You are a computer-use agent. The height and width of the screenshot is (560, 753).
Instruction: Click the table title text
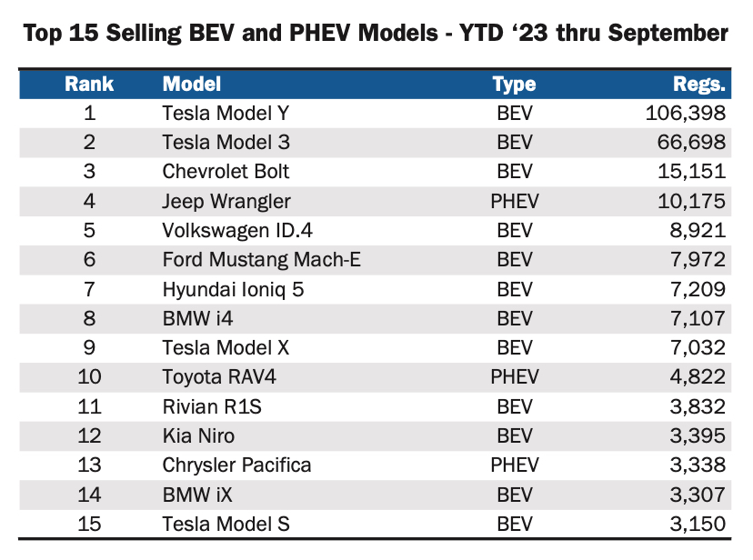376,35
